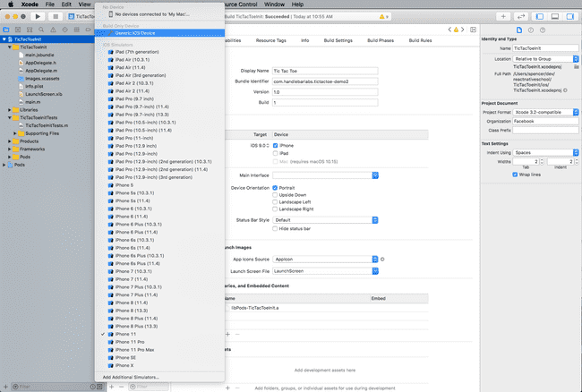Go to previous issue with left chevron
The width and height of the screenshot is (582, 392).
coord(449,30)
